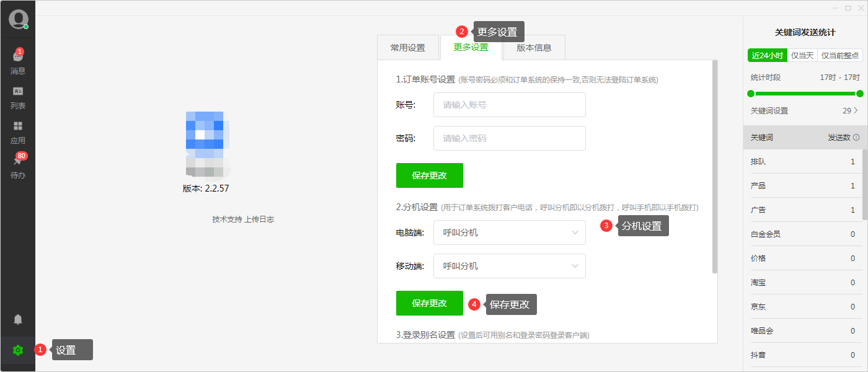
Task: Select the 仅当前整点 time range
Action: (x=840, y=55)
